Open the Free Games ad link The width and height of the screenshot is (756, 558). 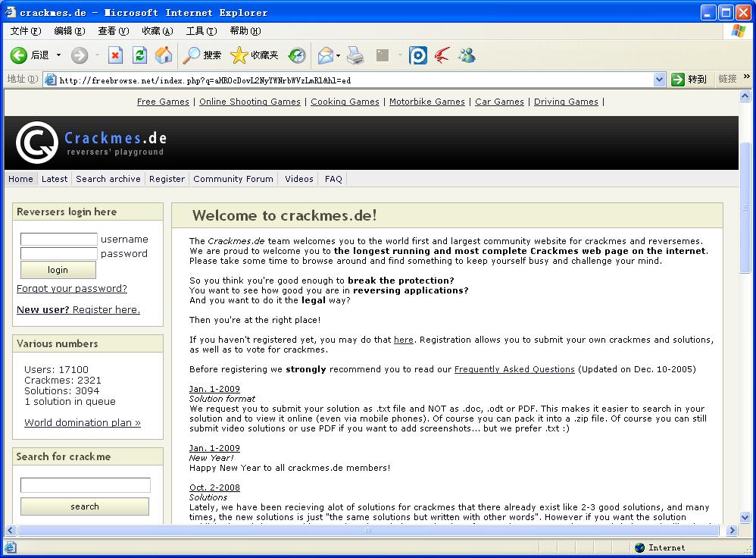click(163, 102)
